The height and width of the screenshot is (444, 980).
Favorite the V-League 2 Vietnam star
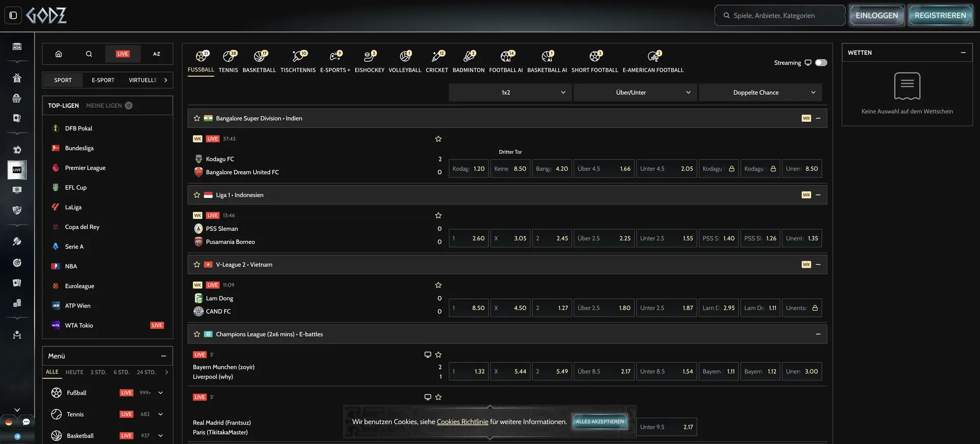pos(197,265)
